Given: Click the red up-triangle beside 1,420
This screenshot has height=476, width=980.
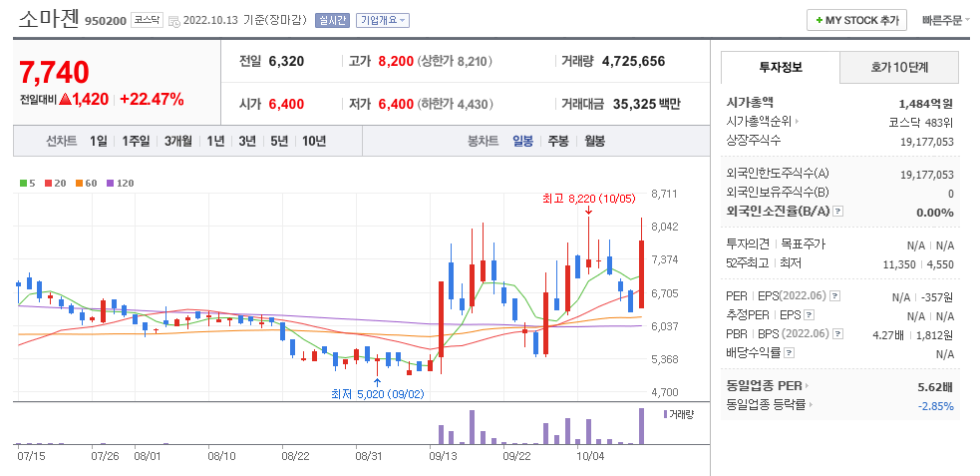Looking at the screenshot, I should click(x=65, y=99).
